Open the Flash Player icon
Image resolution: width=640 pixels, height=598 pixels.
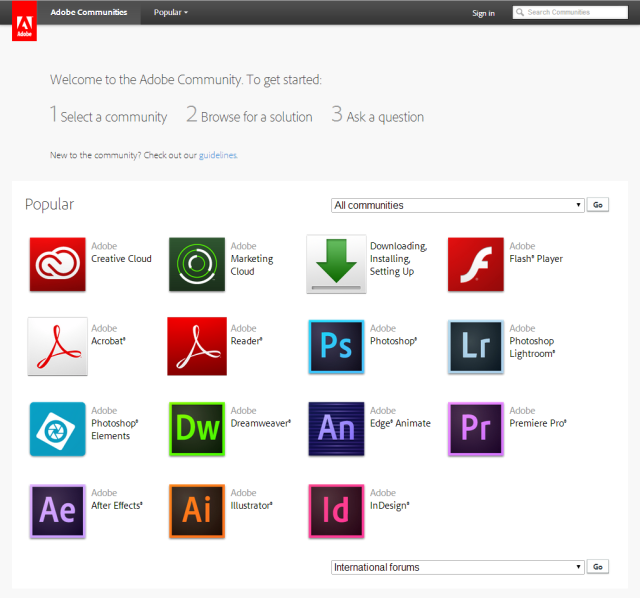pyautogui.click(x=476, y=264)
